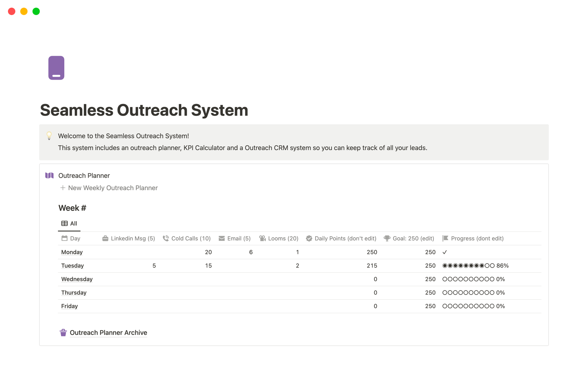This screenshot has width=588, height=368.
Task: Click the trophy icon in Goal header
Action: 387,238
